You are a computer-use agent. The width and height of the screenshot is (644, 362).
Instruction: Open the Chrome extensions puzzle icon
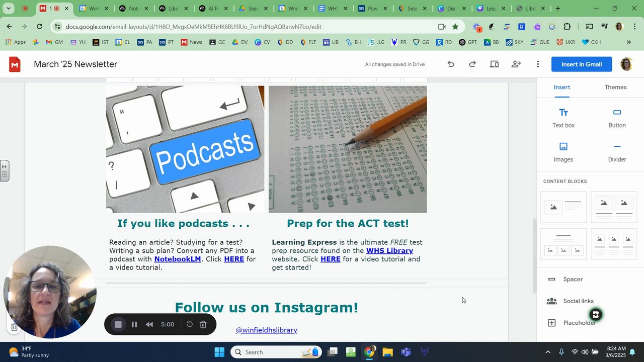click(567, 27)
